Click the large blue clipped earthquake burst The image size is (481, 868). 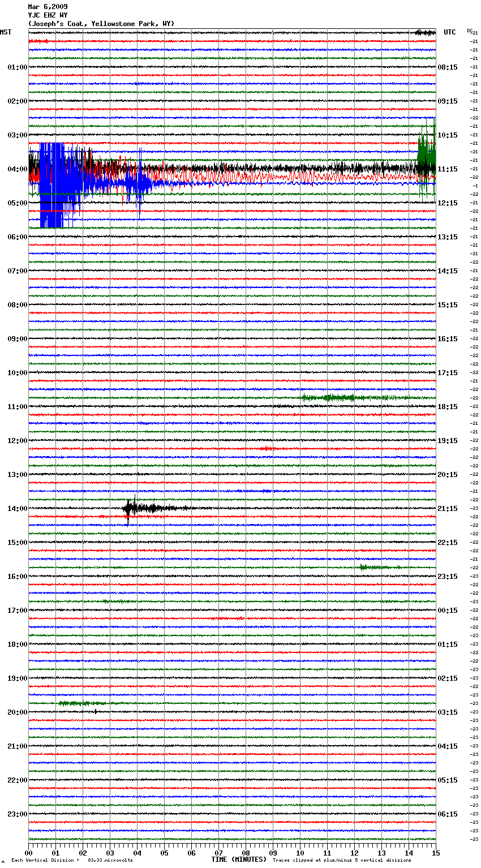(59, 185)
